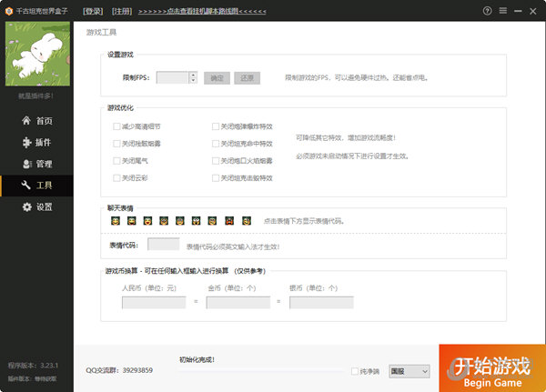The image size is (546, 392).
Task: Click the seventh chat emoticon face
Action: click(212, 221)
